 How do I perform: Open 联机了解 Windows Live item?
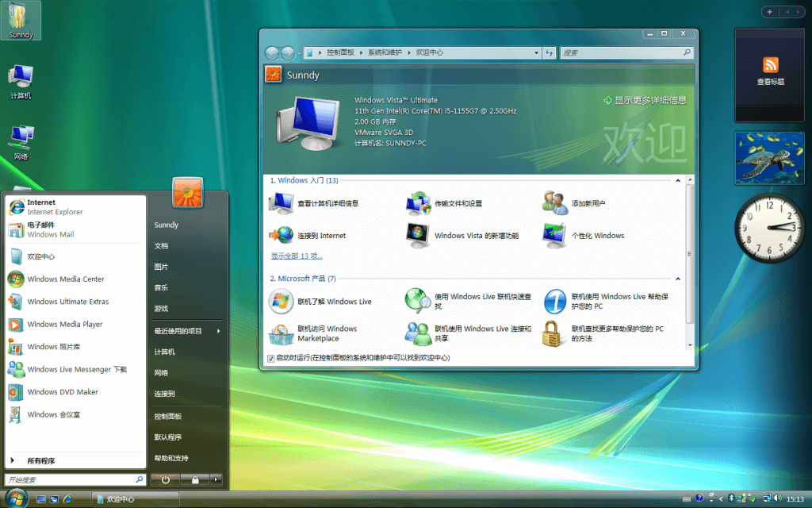(320, 301)
